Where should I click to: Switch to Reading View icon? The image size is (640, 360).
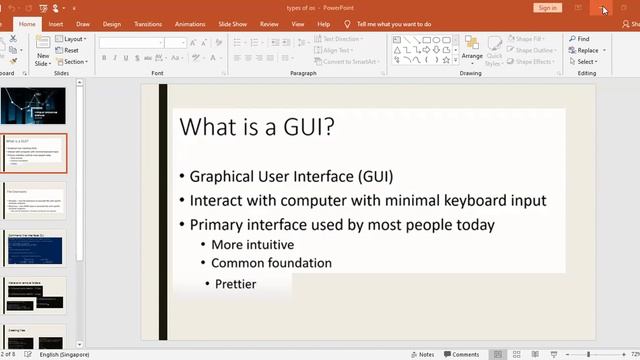coord(535,354)
